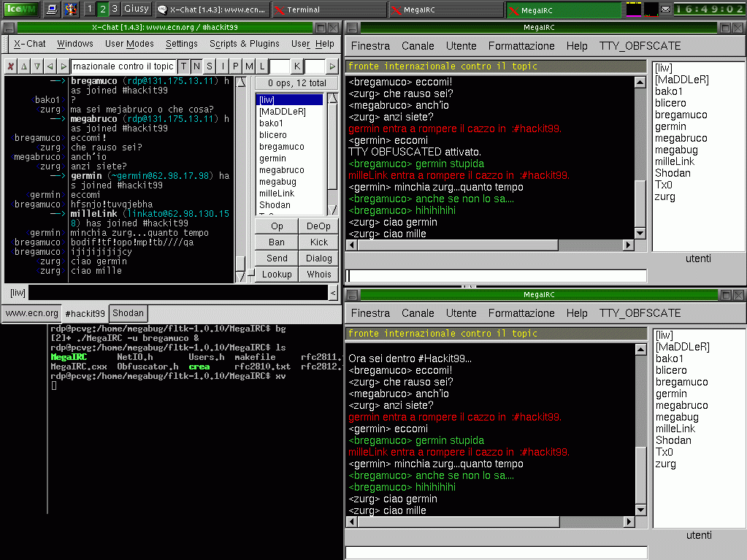Open the Help menu in X-Chat
This screenshot has width=747, height=560.
click(x=325, y=44)
